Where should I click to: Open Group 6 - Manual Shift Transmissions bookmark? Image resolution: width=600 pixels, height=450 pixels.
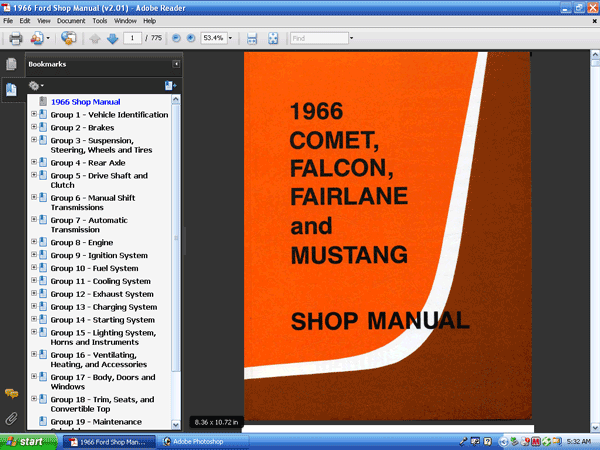coord(93,202)
